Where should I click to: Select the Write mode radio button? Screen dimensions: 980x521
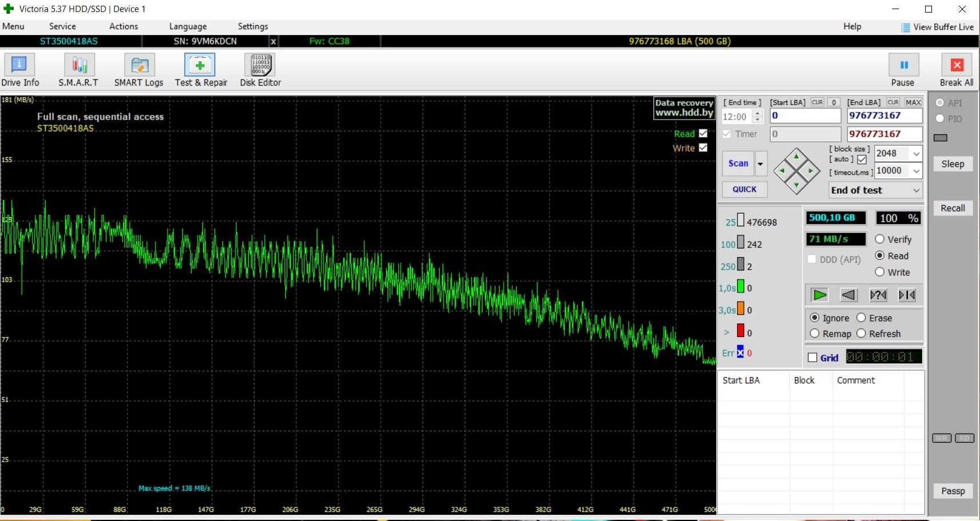click(880, 272)
